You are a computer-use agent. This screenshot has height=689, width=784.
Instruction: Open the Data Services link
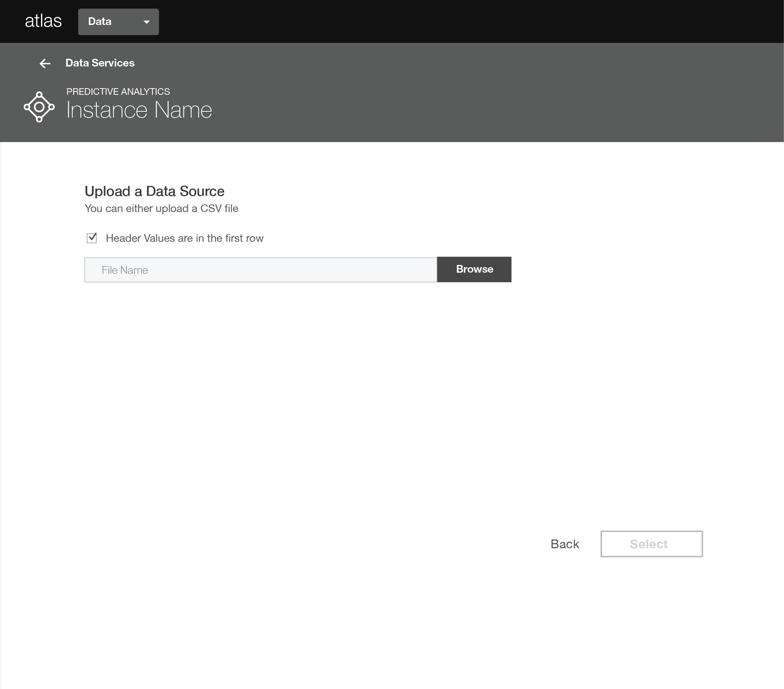100,63
